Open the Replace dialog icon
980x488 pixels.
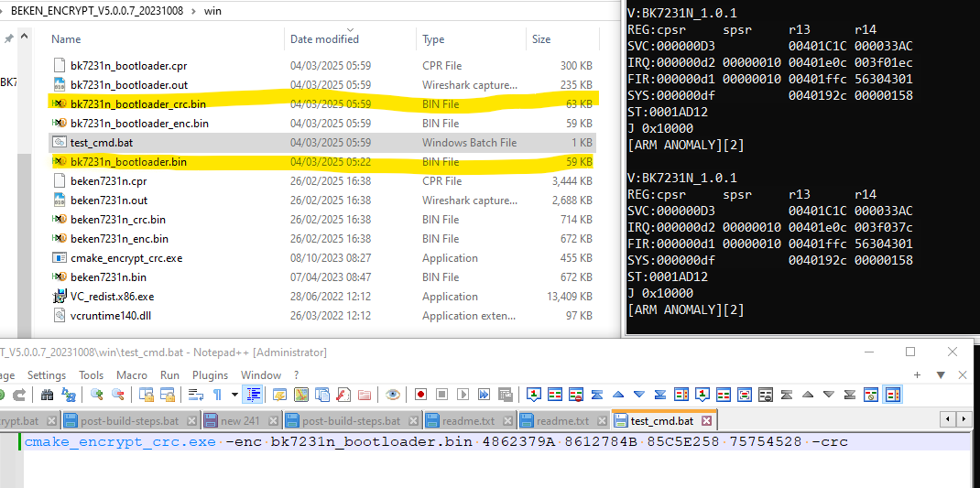pos(68,395)
